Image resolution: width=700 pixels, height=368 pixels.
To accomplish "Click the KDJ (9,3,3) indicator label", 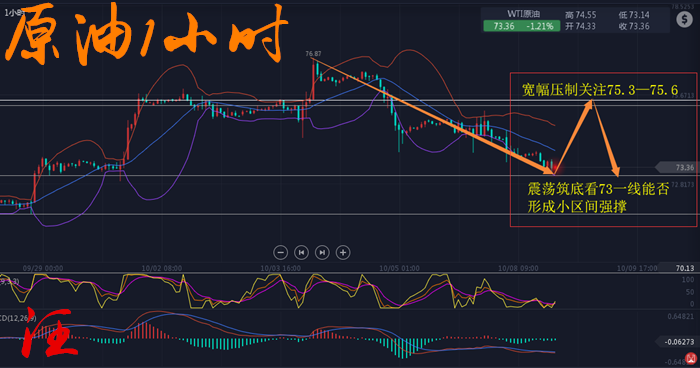I will click(10, 281).
